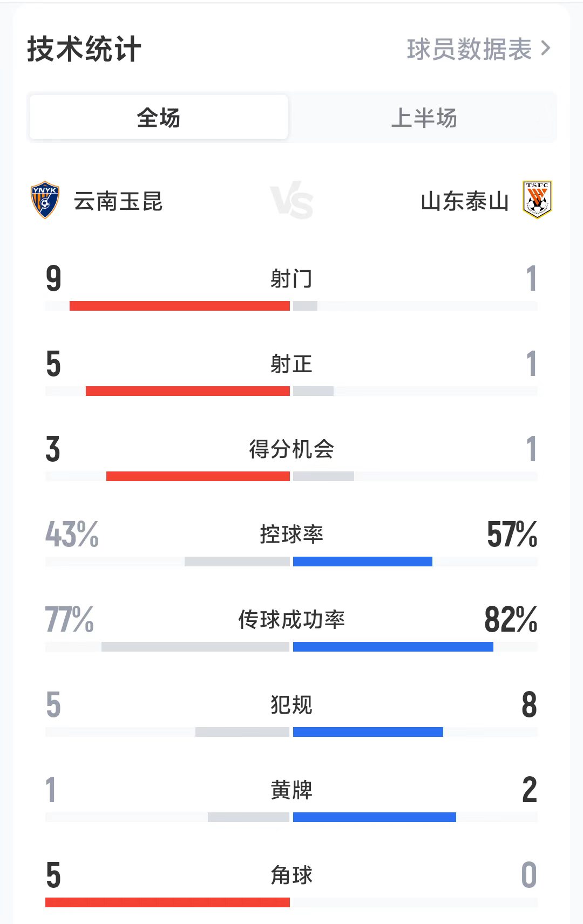Click the VS icon between teams

point(291,202)
